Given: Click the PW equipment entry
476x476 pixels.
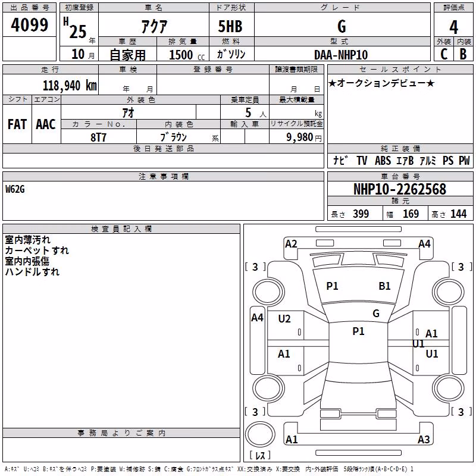Looking at the screenshot, I should (x=464, y=160).
